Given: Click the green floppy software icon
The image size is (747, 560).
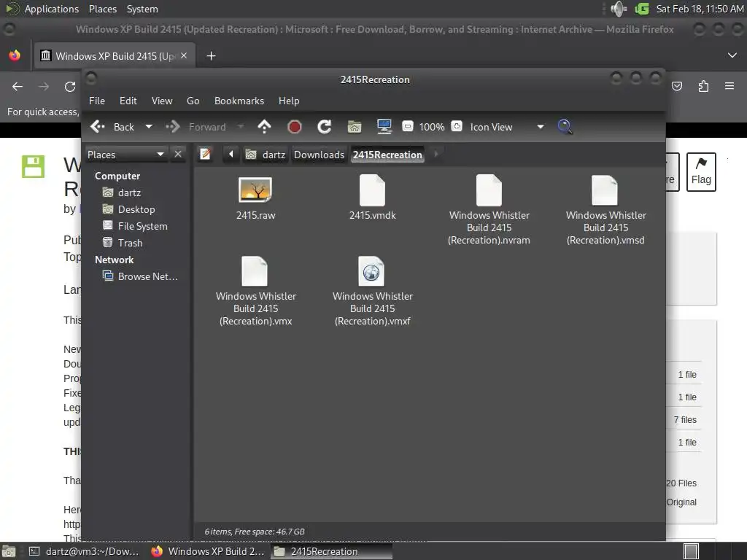Looking at the screenshot, I should pyautogui.click(x=34, y=167).
